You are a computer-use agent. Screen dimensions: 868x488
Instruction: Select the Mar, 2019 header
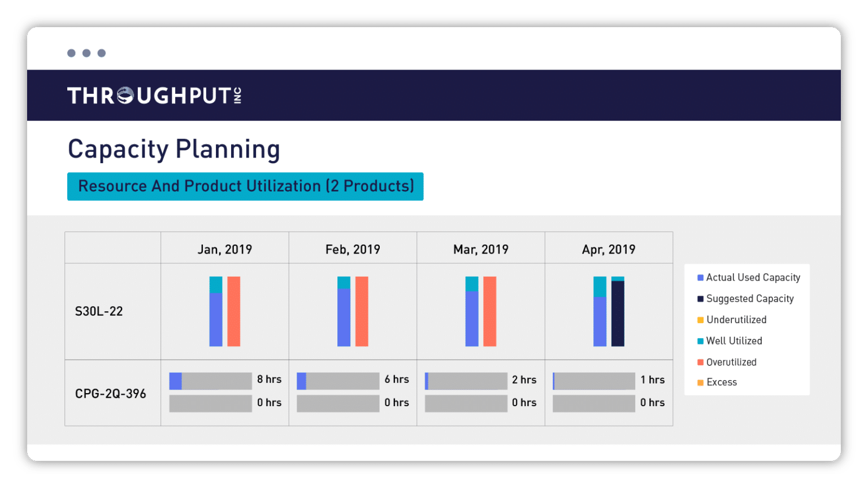[480, 249]
